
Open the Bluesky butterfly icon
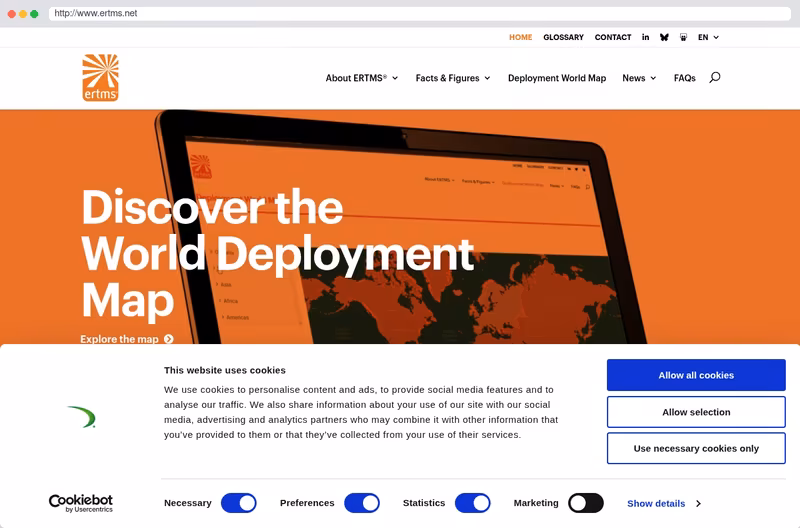[x=664, y=37]
